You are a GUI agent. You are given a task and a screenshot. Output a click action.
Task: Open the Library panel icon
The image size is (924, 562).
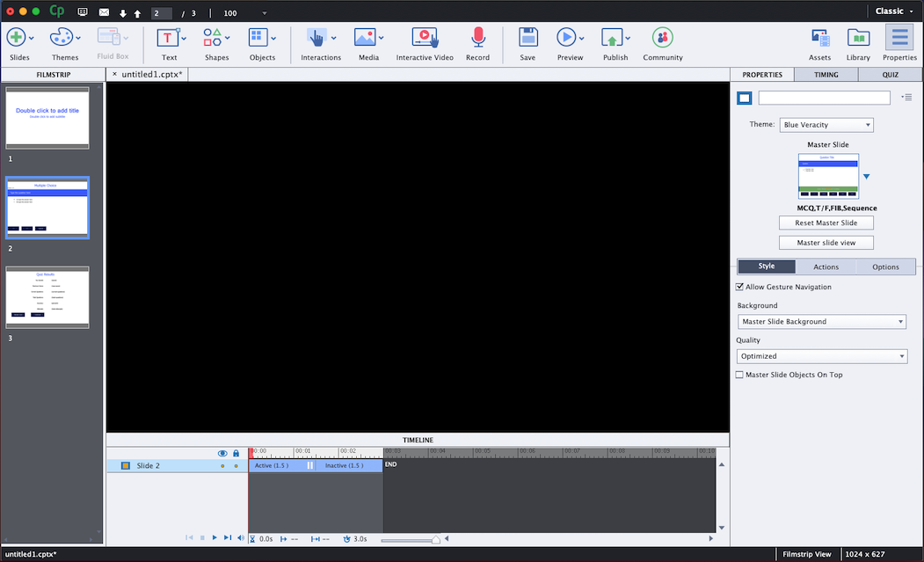pos(858,38)
